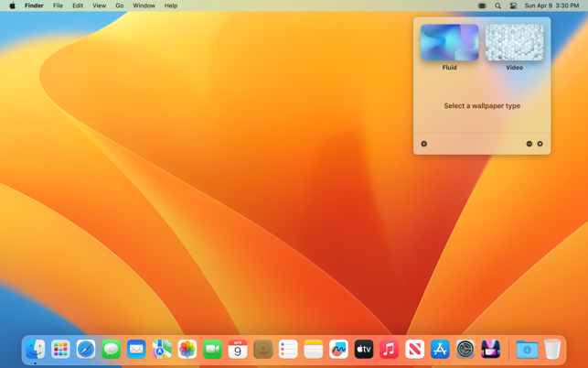The height and width of the screenshot is (368, 588).
Task: Open Apple TV from the Dock
Action: (364, 349)
